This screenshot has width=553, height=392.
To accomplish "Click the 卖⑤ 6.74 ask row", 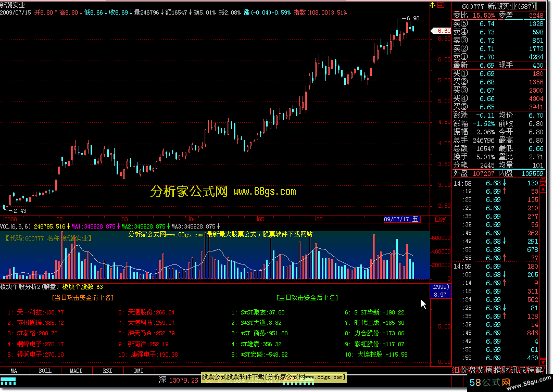I will pyautogui.click(x=498, y=23).
